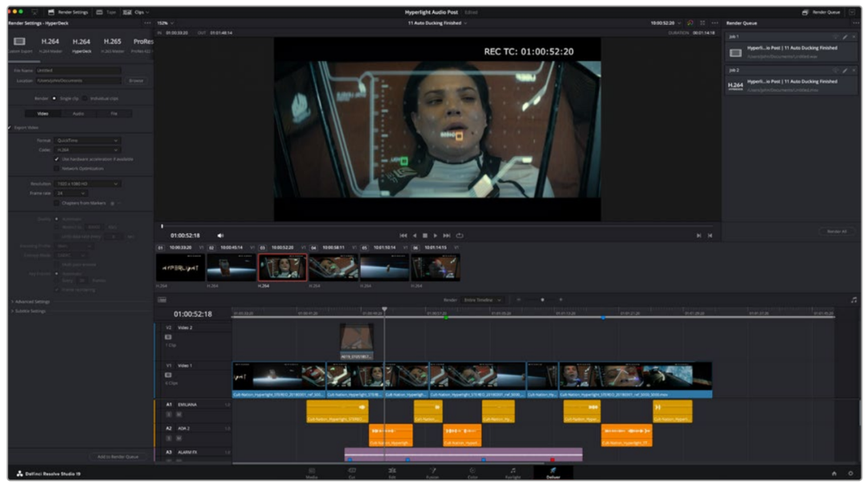Toggle timeline view options icon above timecode
Screen dimensions: 868x485
click(162, 300)
